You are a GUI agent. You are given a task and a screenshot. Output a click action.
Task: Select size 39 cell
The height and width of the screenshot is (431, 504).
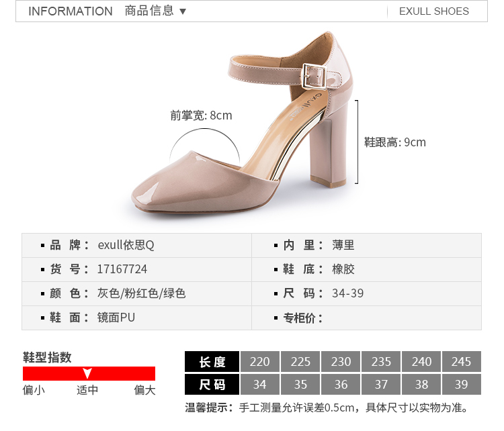click(x=462, y=384)
